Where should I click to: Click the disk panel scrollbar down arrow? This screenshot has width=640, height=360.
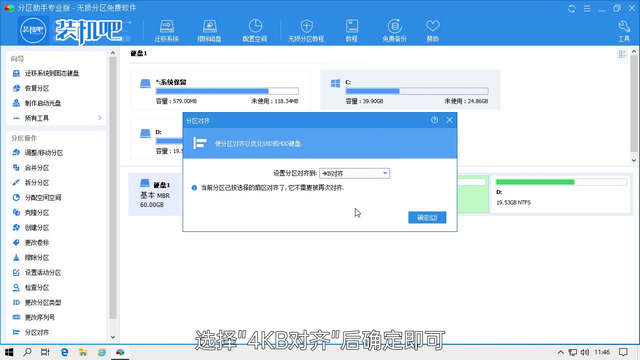pos(634,160)
